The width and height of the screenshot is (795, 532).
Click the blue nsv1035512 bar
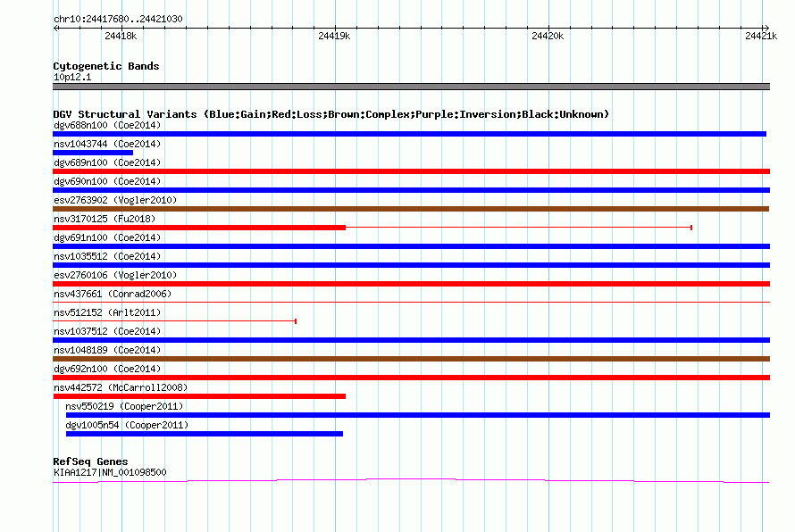coord(411,265)
